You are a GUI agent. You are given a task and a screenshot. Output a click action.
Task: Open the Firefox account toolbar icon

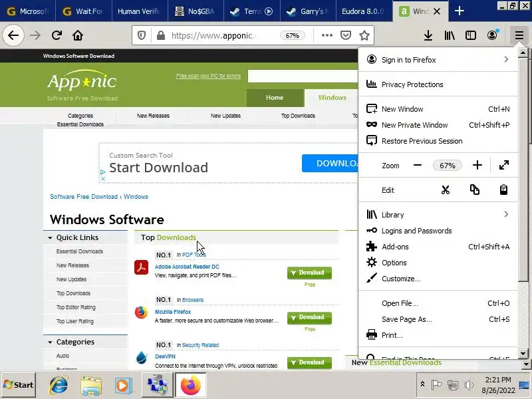[x=492, y=35]
